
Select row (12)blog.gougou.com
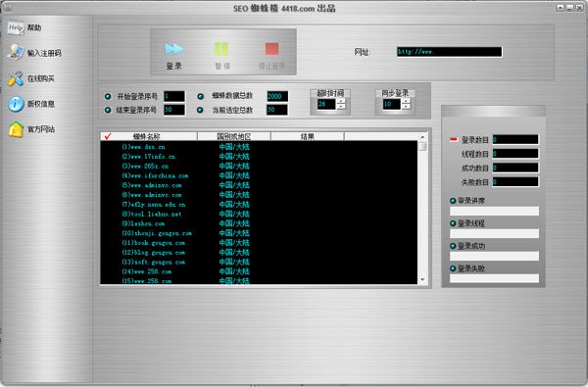click(x=259, y=253)
